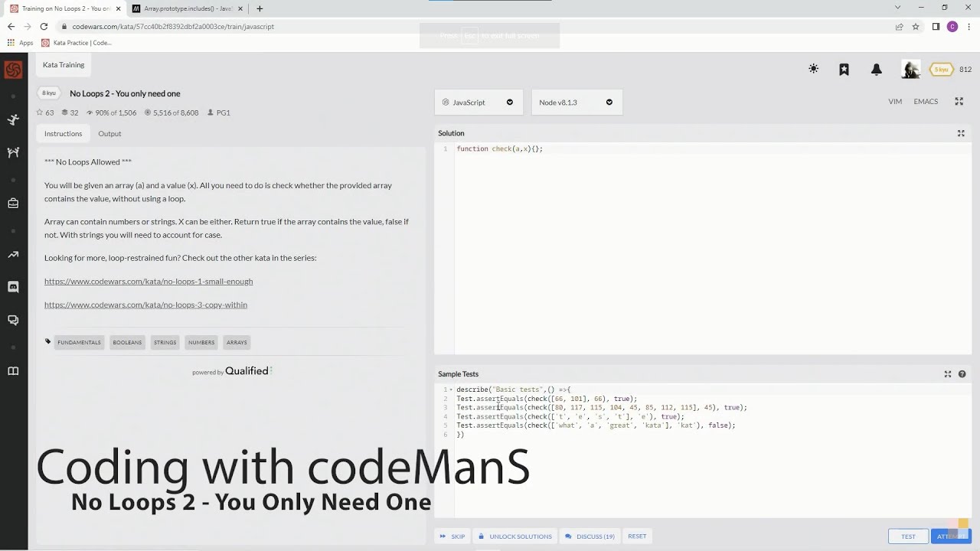Viewport: 980px width, 551px height.
Task: Click the star count icon for kata
Action: coord(40,112)
